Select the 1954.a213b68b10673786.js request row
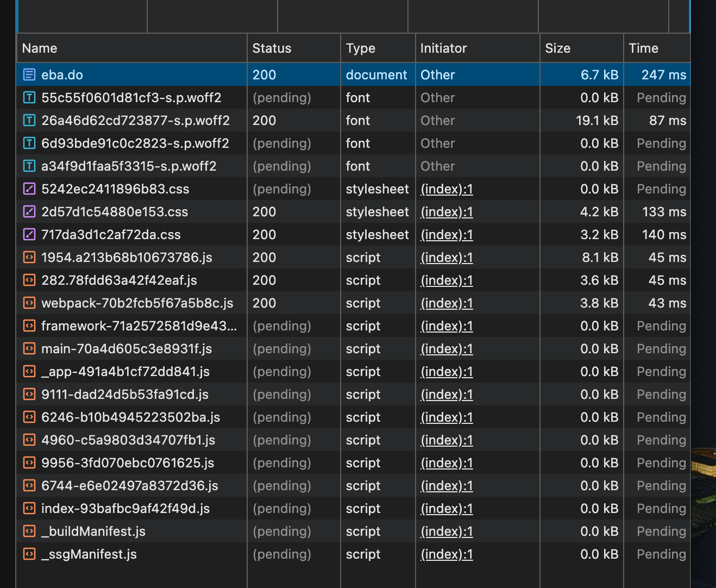 [127, 258]
